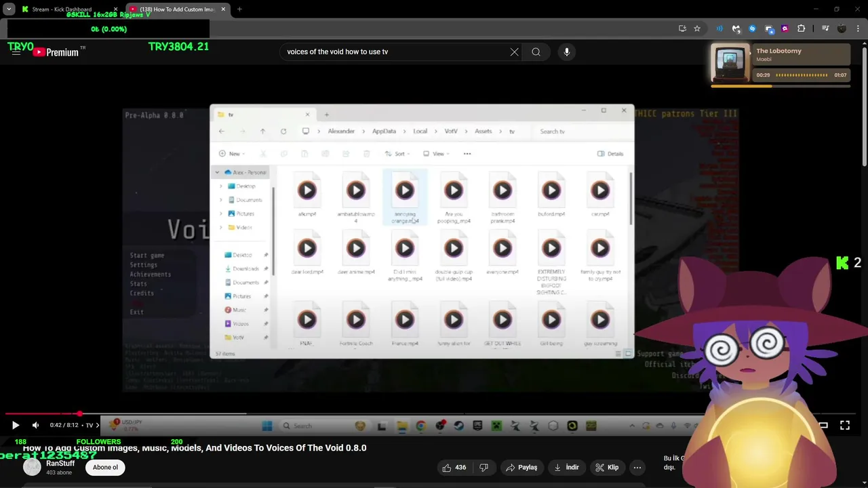Viewport: 868px width, 488px height.
Task: Refresh the Explorer folder view
Action: 283,131
